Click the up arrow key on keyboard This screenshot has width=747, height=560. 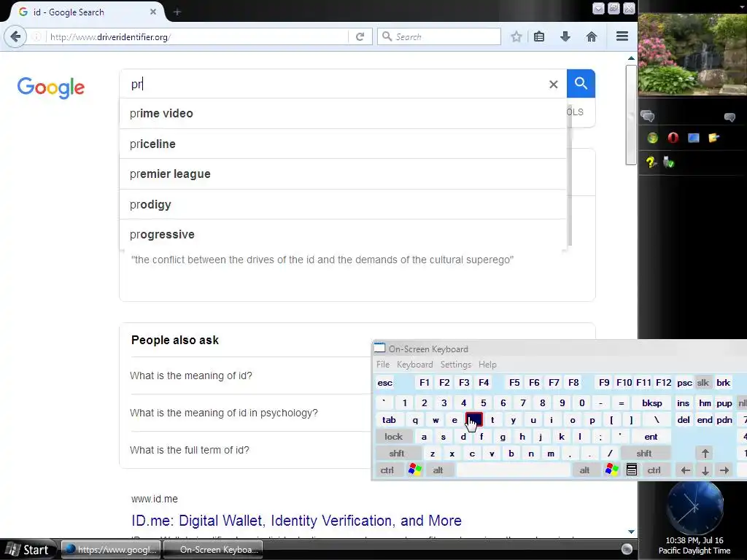click(x=705, y=454)
